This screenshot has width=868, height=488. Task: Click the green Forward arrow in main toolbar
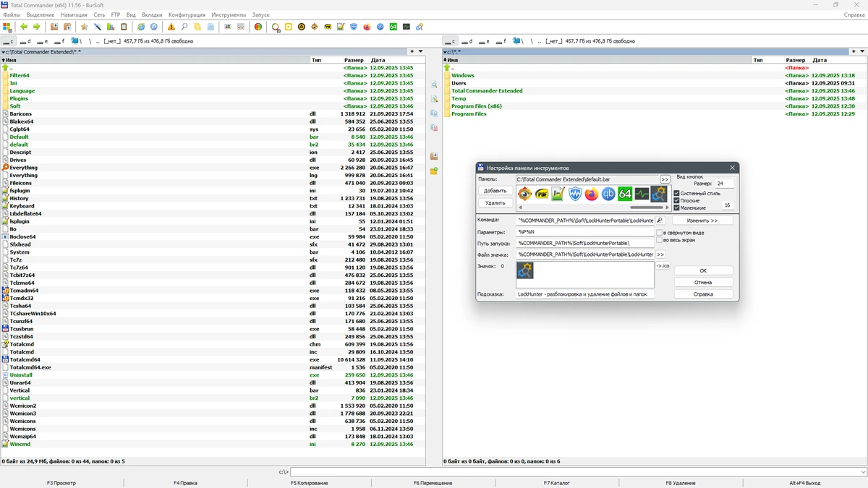click(x=36, y=27)
